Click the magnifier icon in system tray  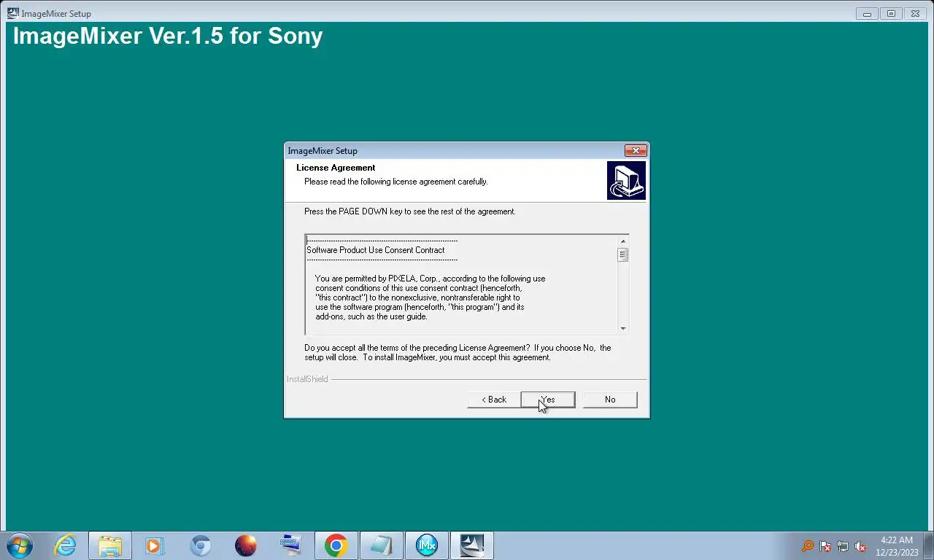[x=808, y=546]
